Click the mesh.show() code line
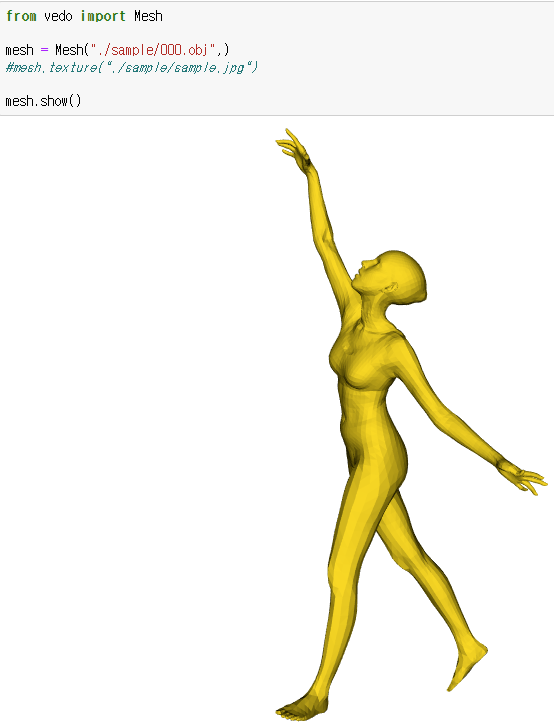Image resolution: width=554 pixels, height=726 pixels. (x=44, y=100)
